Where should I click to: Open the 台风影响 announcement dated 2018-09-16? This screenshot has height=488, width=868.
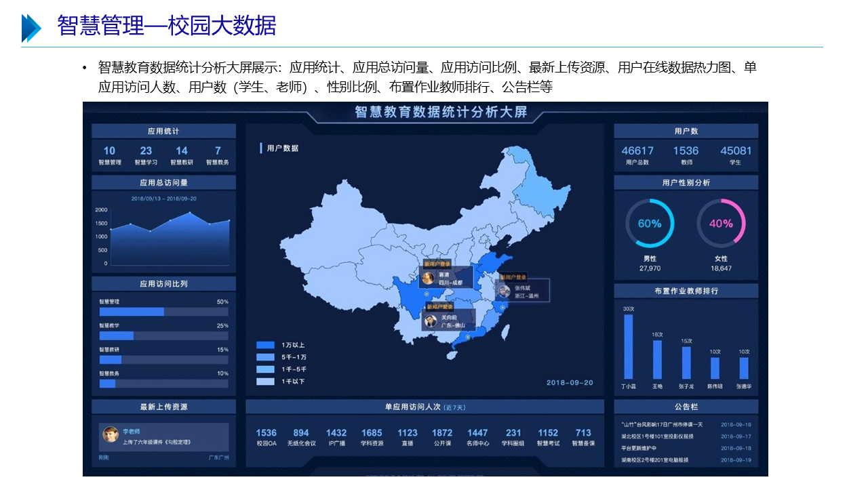coord(662,424)
